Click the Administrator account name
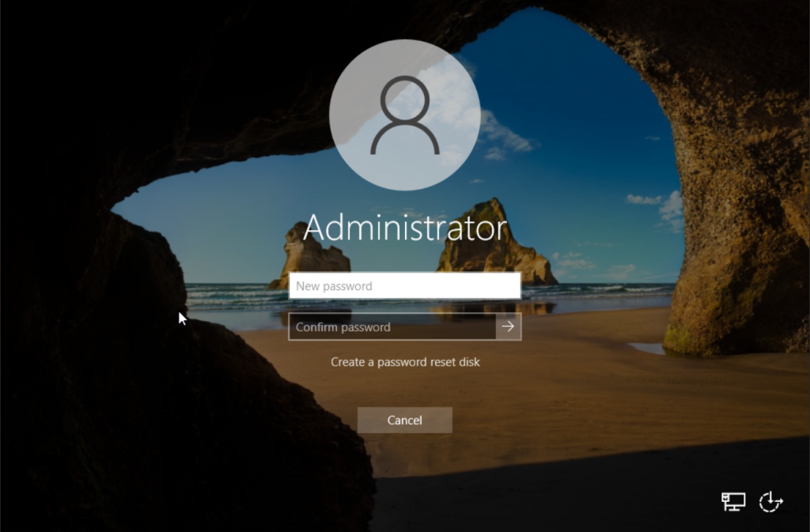Screen dimensions: 810x532 point(405,228)
